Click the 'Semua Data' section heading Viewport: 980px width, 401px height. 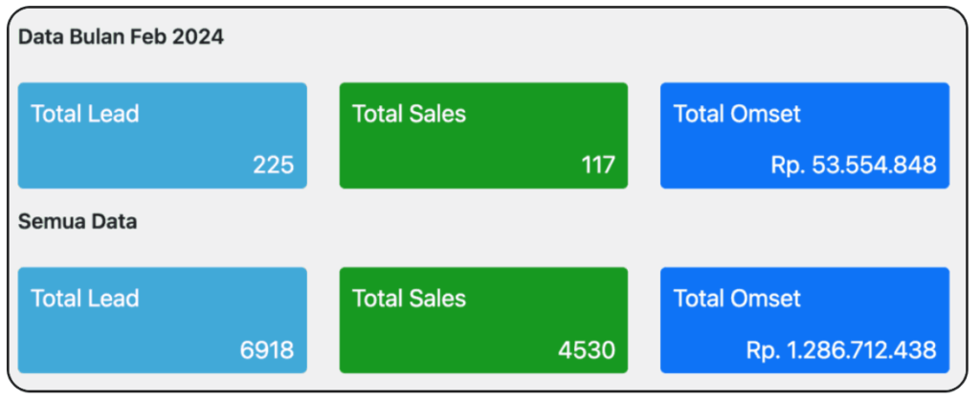pos(78,222)
